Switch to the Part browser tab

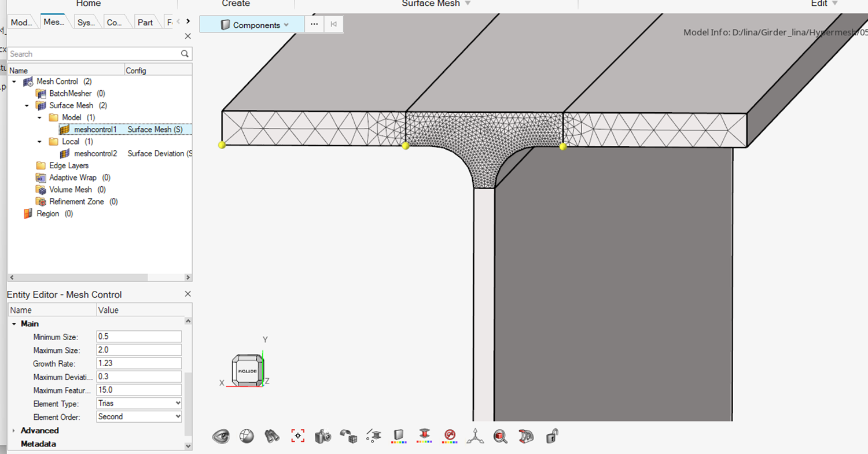[x=145, y=23]
